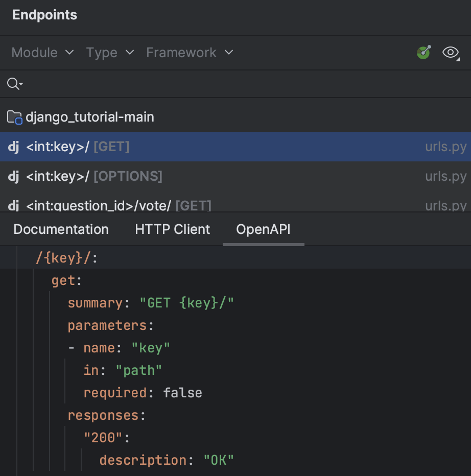Click the "200": response line

coord(107,438)
